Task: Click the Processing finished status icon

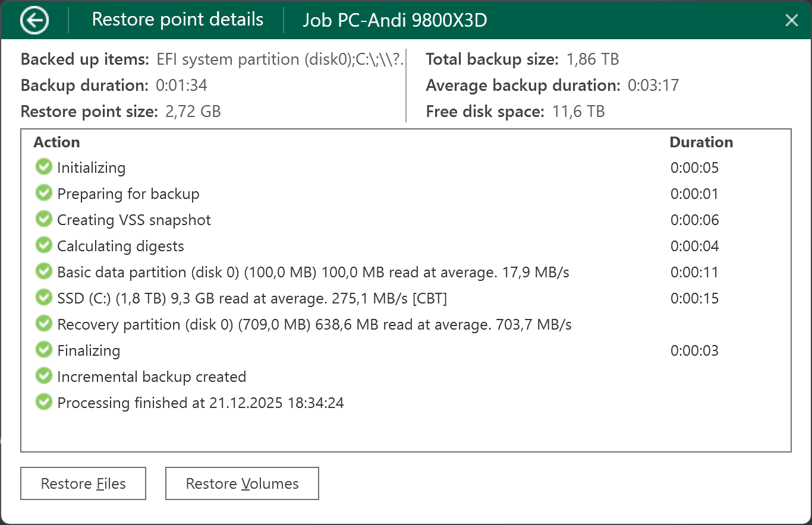Action: pyautogui.click(x=43, y=402)
